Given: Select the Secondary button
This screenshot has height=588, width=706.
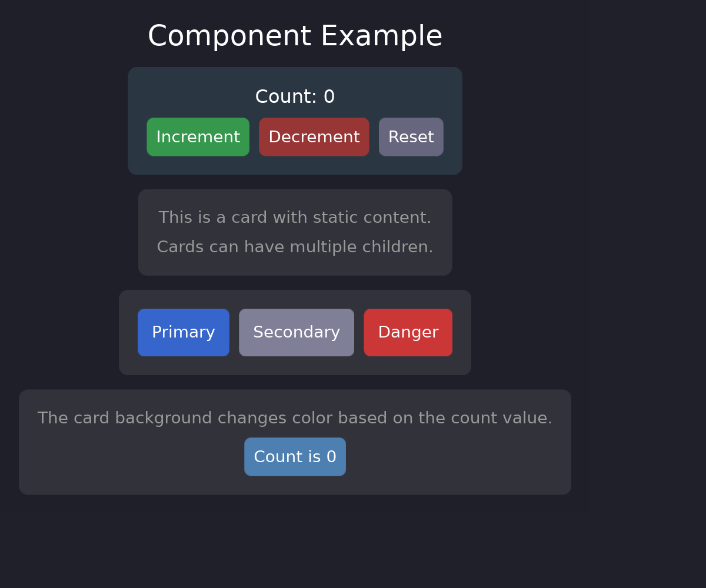Looking at the screenshot, I should (296, 332).
